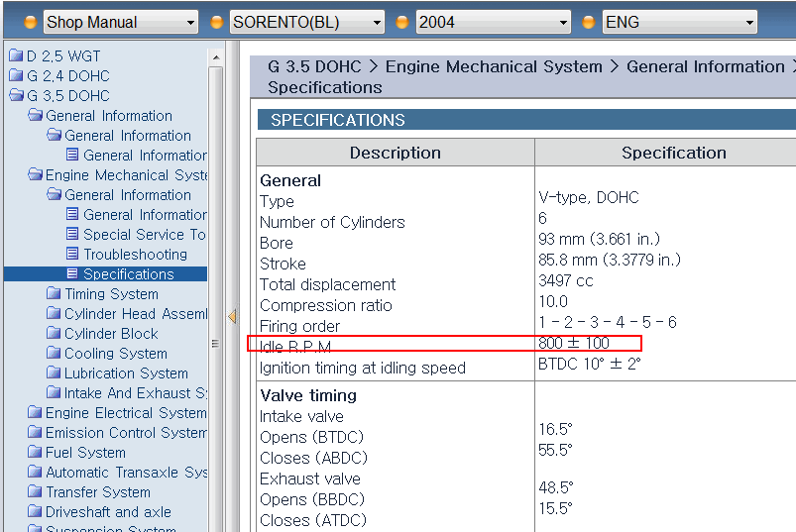
Task: Collapse the G 3.5 DOHC folder icon
Action: tap(15, 96)
